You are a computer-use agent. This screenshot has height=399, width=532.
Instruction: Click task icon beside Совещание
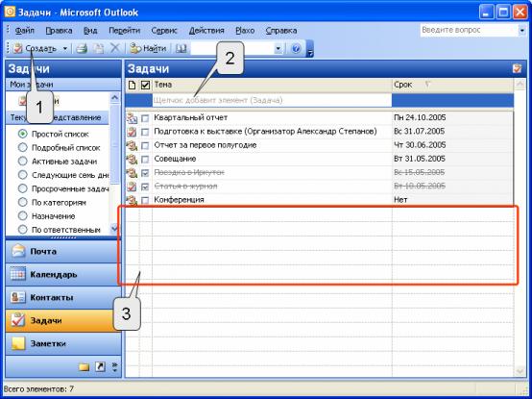[132, 159]
